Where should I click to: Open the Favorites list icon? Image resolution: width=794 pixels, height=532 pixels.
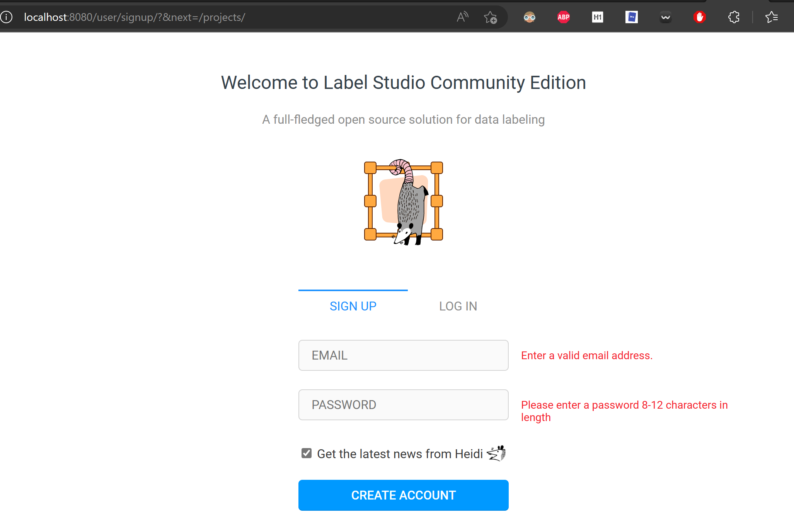pos(772,17)
